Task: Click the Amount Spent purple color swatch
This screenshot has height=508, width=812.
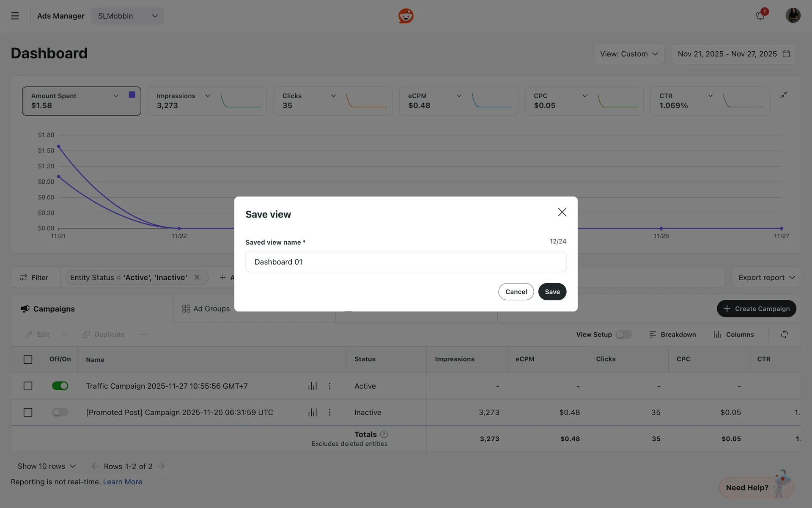Action: (132, 95)
